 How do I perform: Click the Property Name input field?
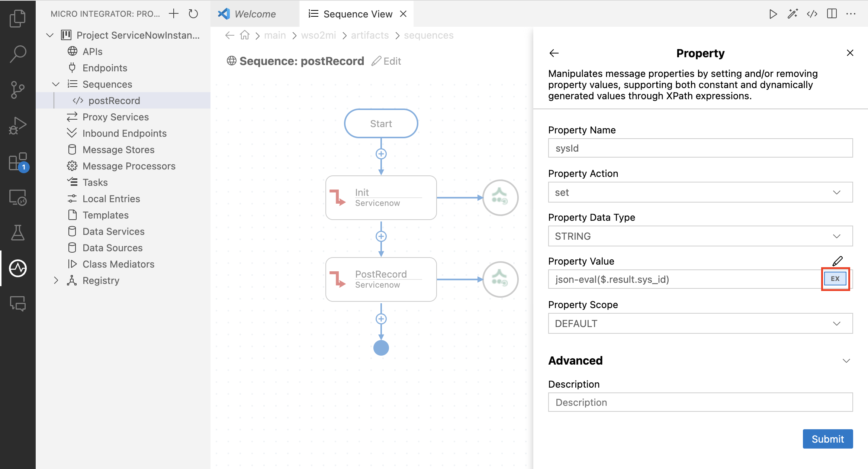pos(700,148)
